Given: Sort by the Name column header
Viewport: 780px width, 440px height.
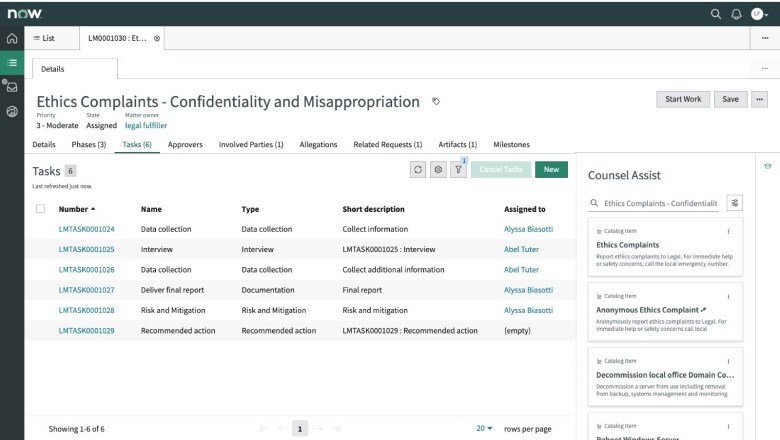Looking at the screenshot, I should [151, 209].
